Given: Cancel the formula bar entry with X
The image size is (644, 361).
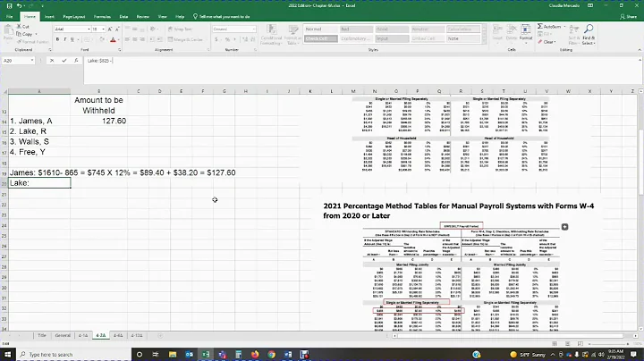Looking at the screenshot, I should pos(52,60).
